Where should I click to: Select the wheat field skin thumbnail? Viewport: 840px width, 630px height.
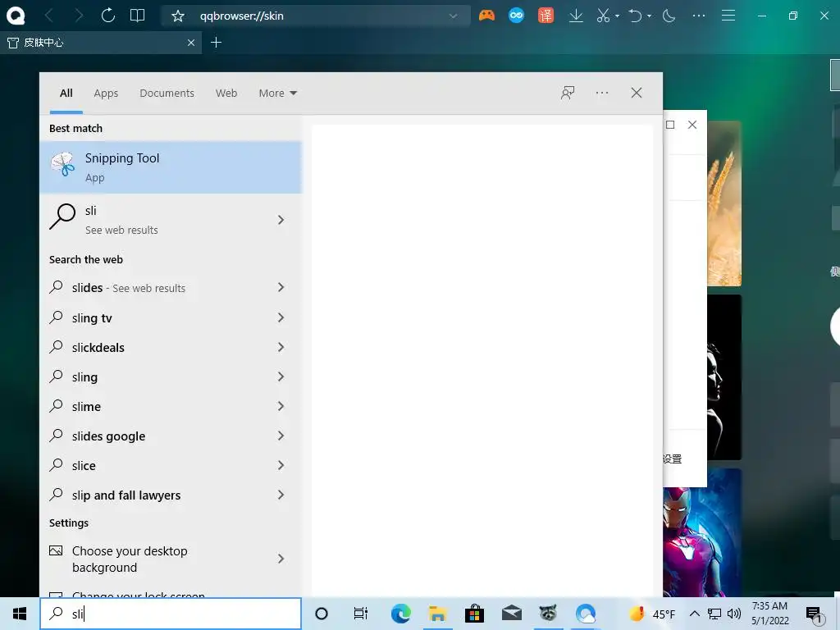(724, 203)
